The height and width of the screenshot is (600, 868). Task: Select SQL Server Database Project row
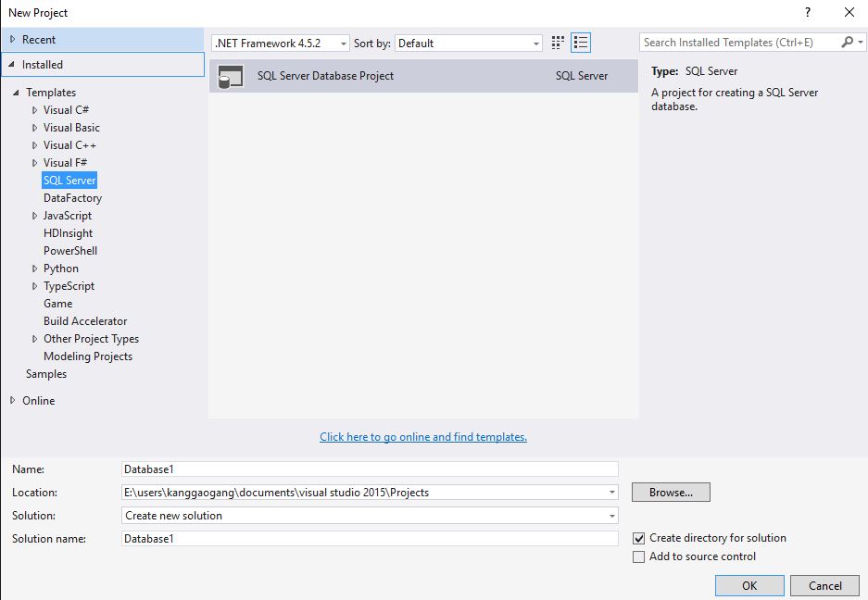(x=423, y=76)
